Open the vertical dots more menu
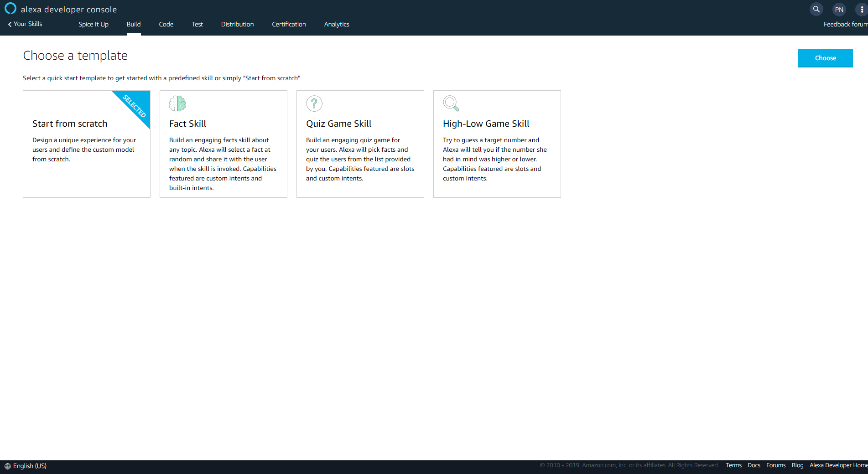The height and width of the screenshot is (474, 868). coord(862,9)
